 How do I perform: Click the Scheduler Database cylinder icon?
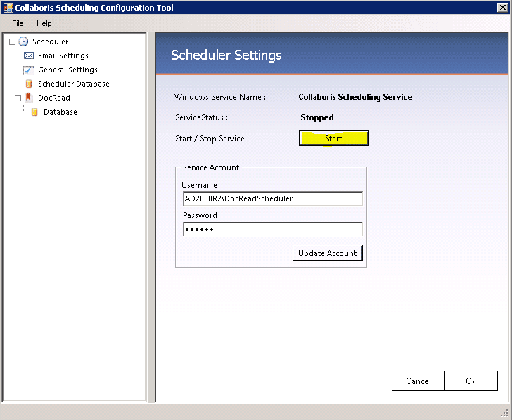click(29, 84)
